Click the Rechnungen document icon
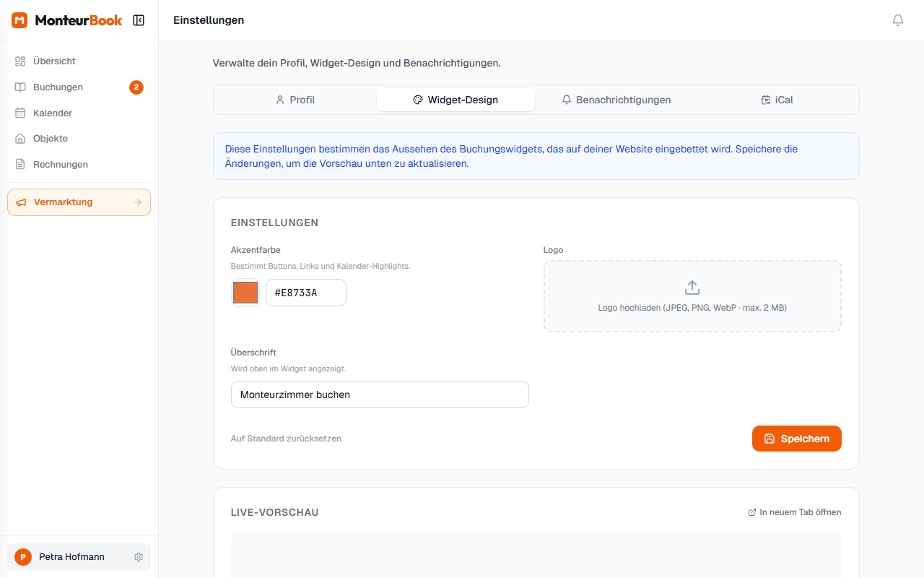The width and height of the screenshot is (924, 578). 20,165
